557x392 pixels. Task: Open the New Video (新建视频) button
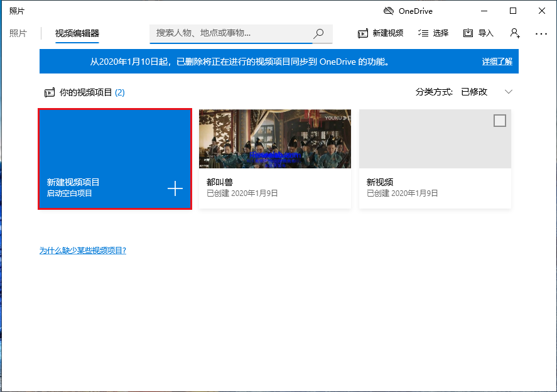pyautogui.click(x=381, y=33)
